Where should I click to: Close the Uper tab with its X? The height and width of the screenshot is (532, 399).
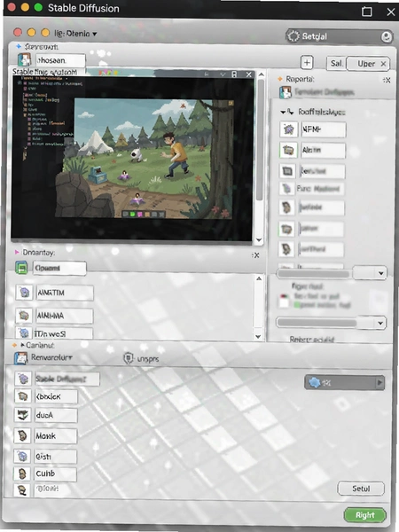[383, 64]
